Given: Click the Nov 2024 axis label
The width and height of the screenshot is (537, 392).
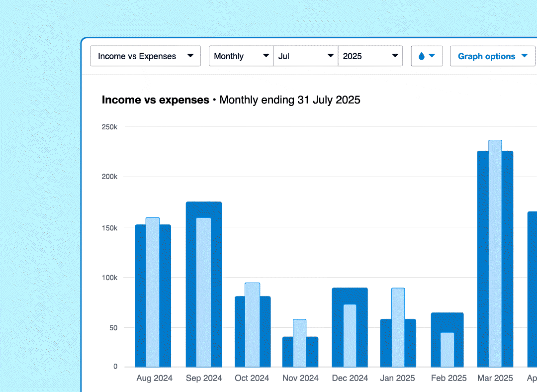Looking at the screenshot, I should 300,378.
